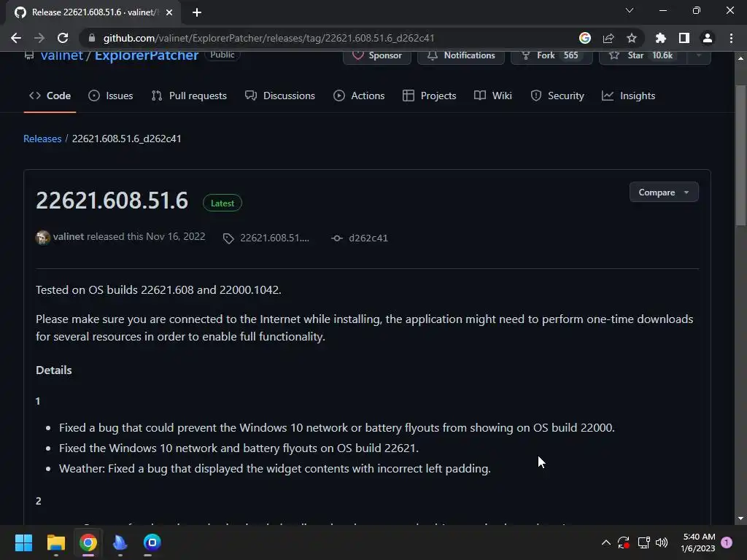Show hidden system tray icons
Viewport: 747px width, 560px height.
pos(606,542)
